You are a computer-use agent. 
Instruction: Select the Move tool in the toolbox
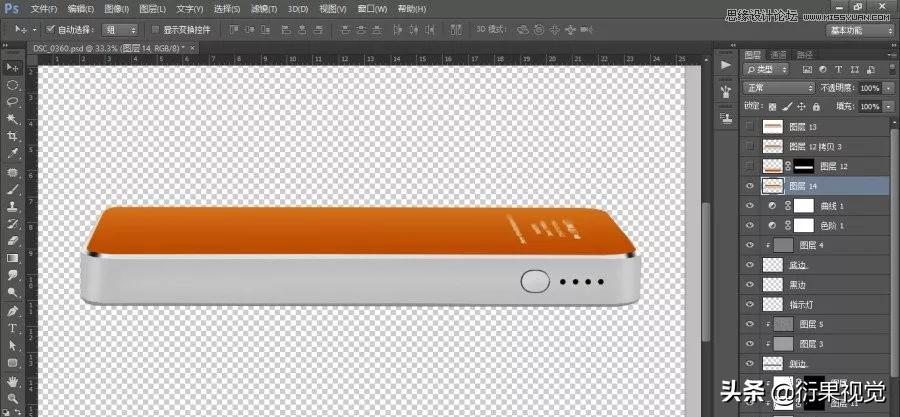pos(13,68)
